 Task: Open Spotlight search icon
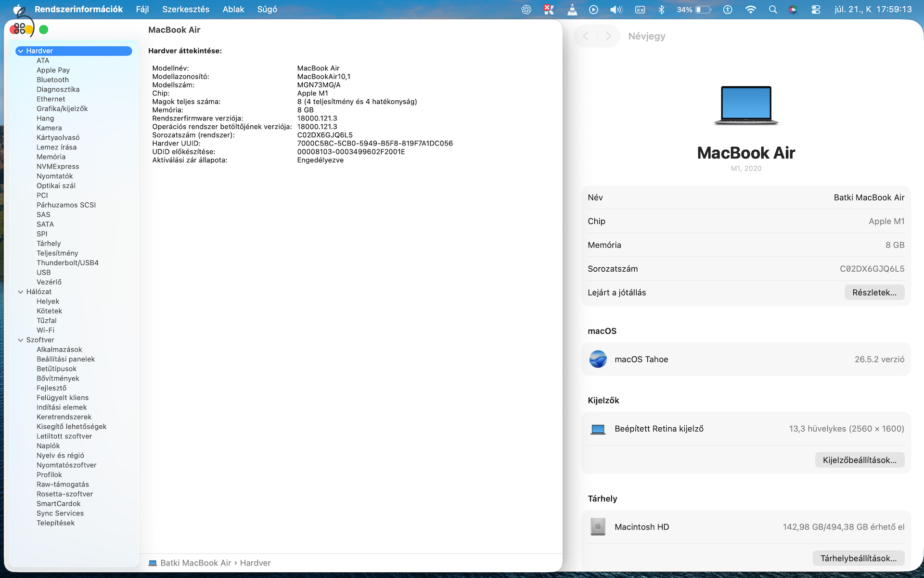(x=773, y=10)
